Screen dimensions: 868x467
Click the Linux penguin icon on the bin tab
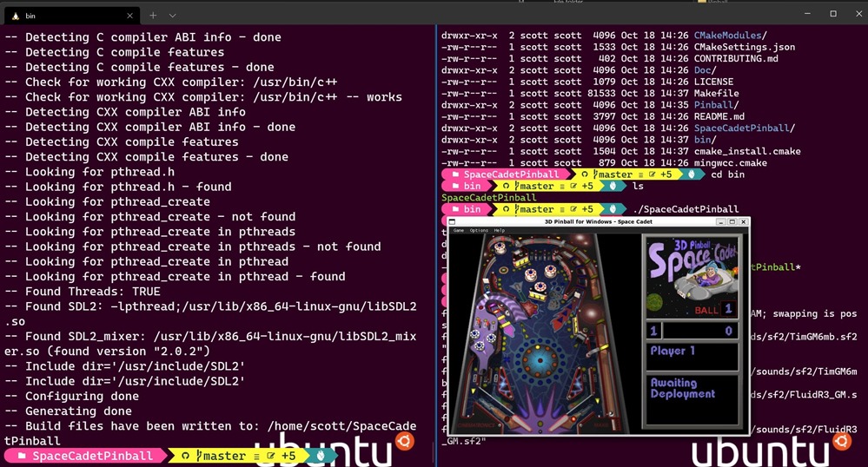click(16, 16)
